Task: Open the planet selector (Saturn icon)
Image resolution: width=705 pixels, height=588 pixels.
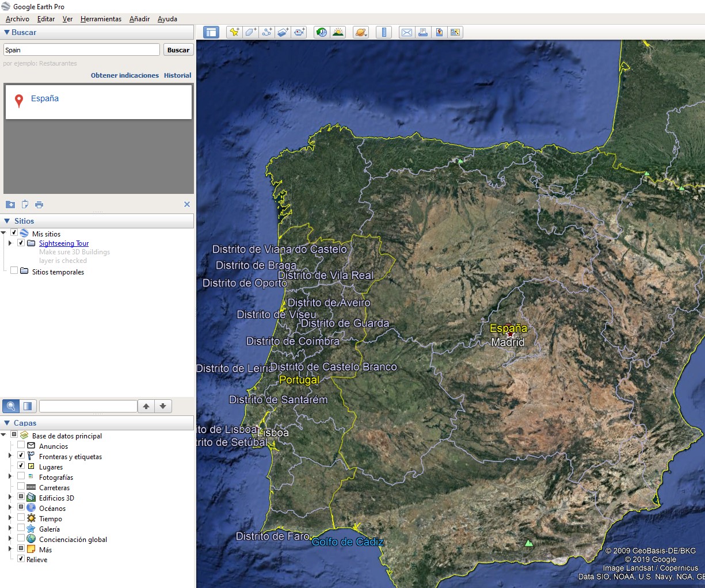Action: pyautogui.click(x=361, y=32)
